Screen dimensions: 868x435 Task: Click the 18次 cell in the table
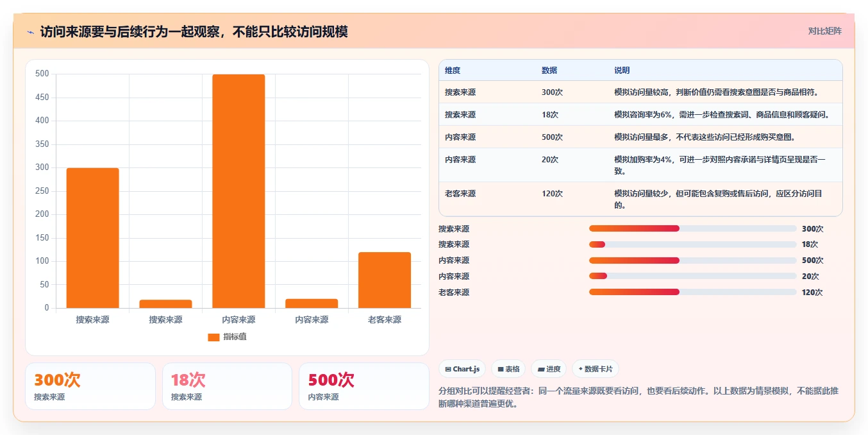(550, 115)
